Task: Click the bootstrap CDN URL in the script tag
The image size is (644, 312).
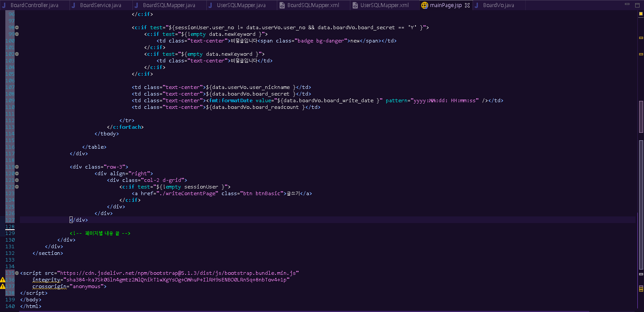Action: pos(178,273)
